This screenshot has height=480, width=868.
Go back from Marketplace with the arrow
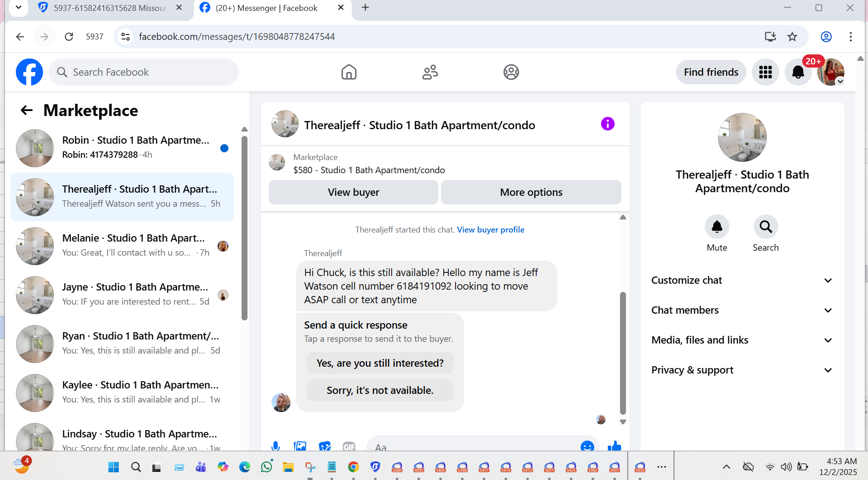click(x=27, y=110)
